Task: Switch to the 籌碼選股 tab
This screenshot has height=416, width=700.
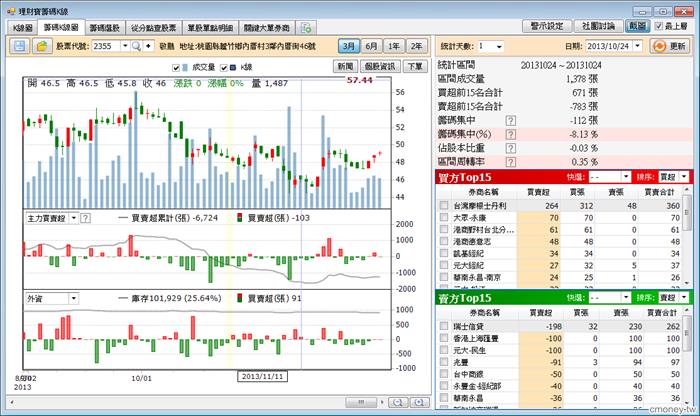Action: click(x=105, y=28)
